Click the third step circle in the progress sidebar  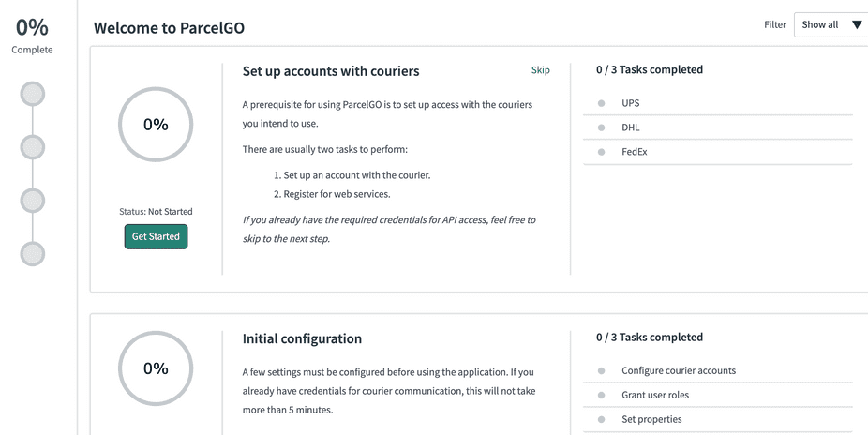[x=33, y=201]
